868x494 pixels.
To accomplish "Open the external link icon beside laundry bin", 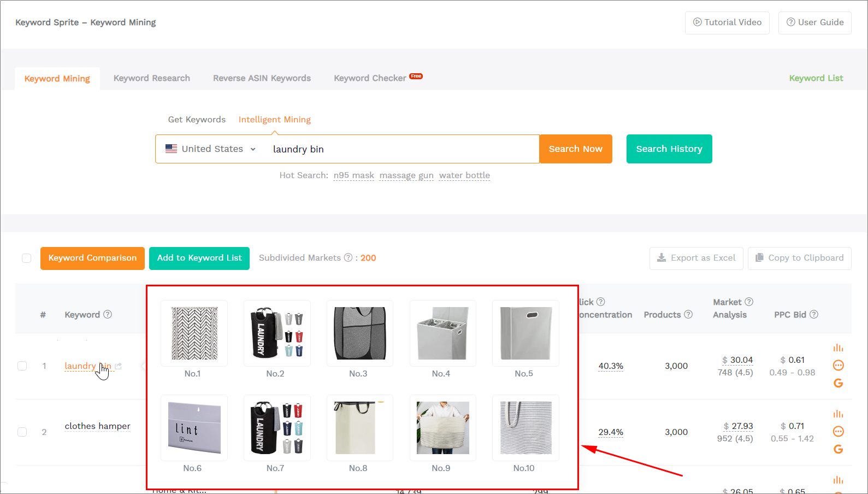I will coord(119,366).
